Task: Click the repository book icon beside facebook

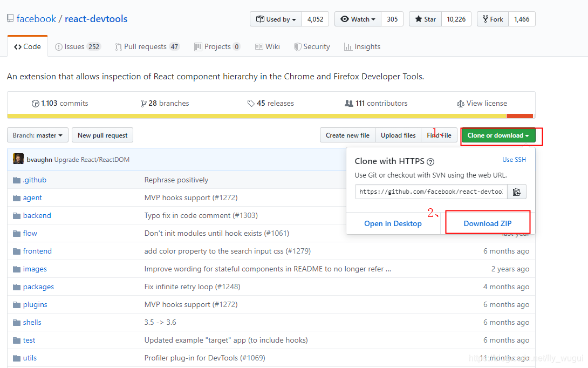Action: coord(10,18)
